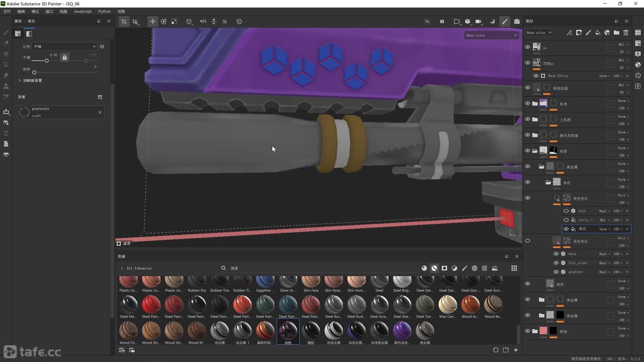Viewport: 644px width, 362px height.
Task: Hide the ao layer
Action: coord(528,47)
